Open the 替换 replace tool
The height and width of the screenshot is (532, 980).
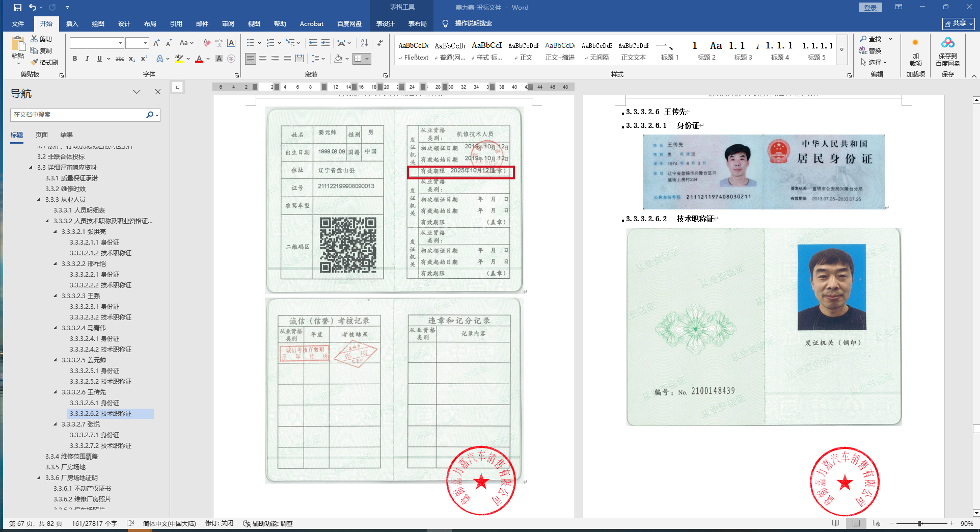coord(870,50)
